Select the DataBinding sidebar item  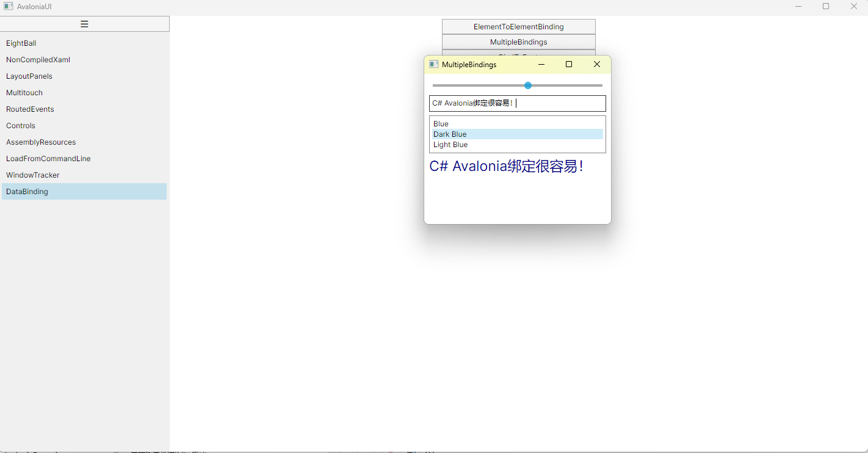point(84,192)
